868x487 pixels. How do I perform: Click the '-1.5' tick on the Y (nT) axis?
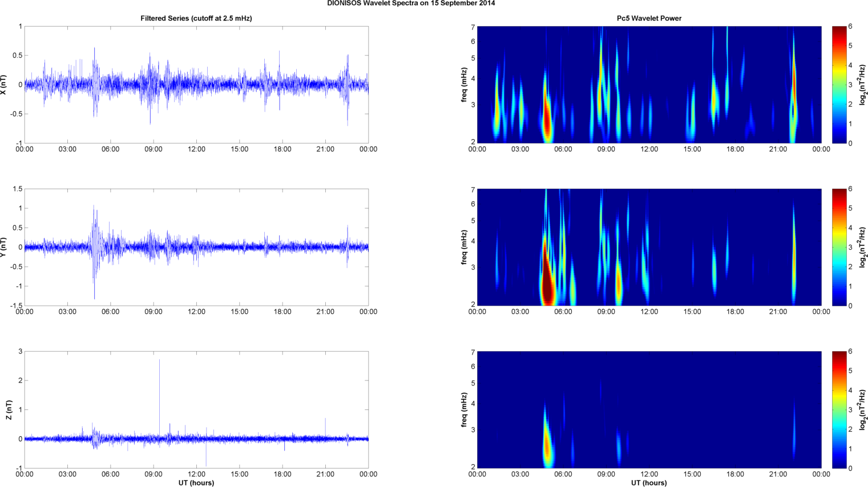click(16, 306)
